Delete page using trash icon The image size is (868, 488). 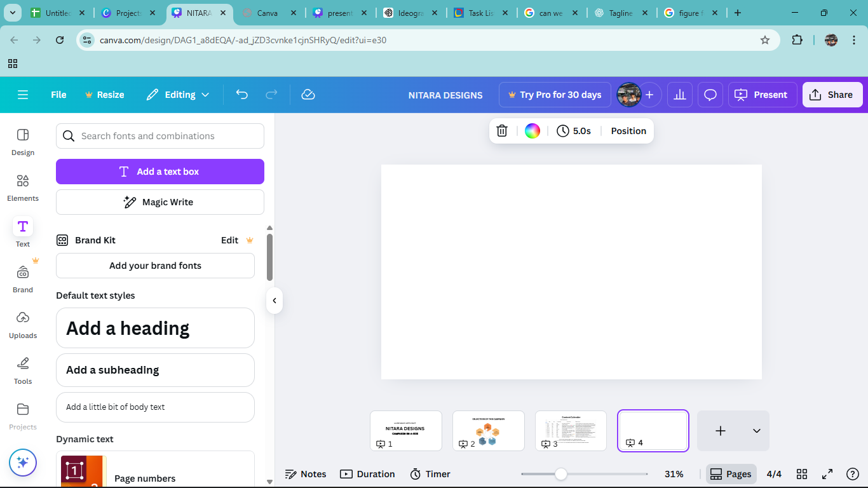pyautogui.click(x=502, y=131)
